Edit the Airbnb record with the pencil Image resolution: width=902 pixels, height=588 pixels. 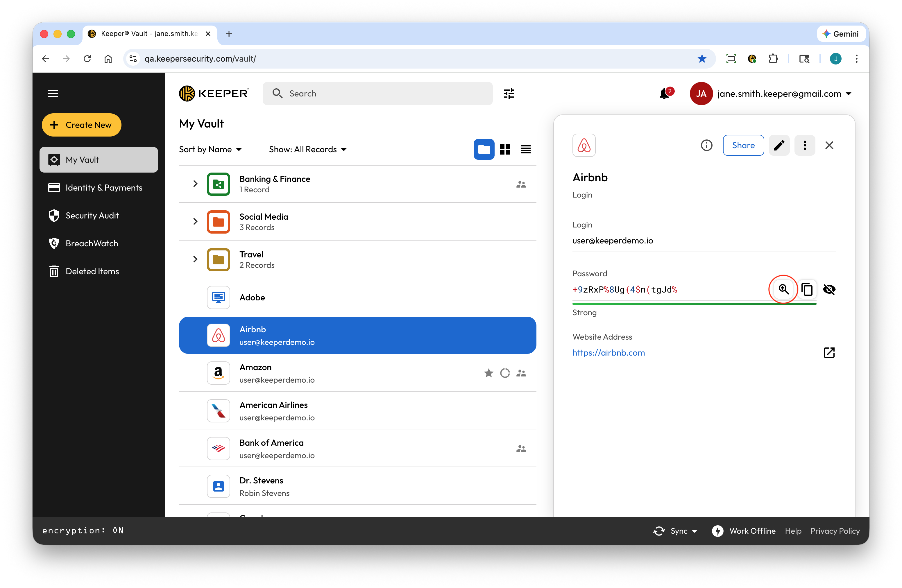coord(779,145)
